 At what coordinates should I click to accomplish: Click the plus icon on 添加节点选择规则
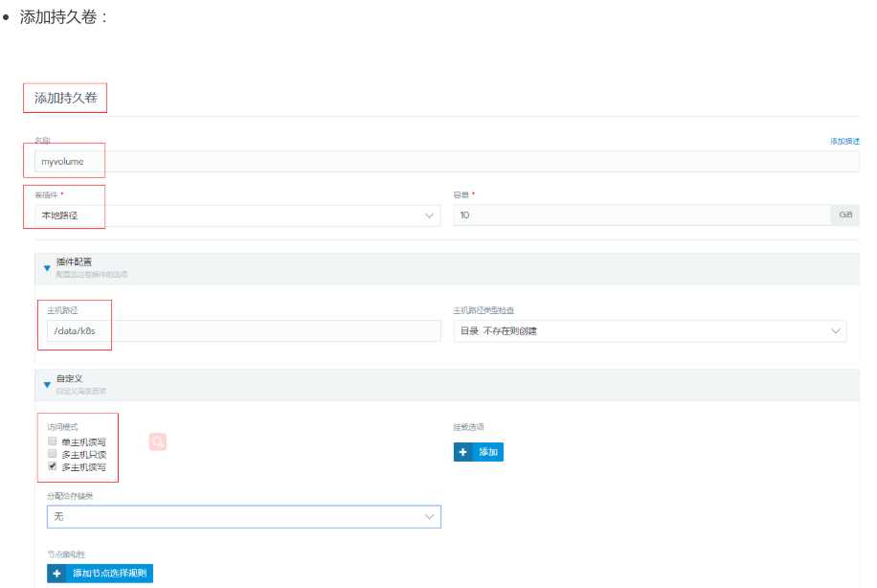tap(56, 574)
